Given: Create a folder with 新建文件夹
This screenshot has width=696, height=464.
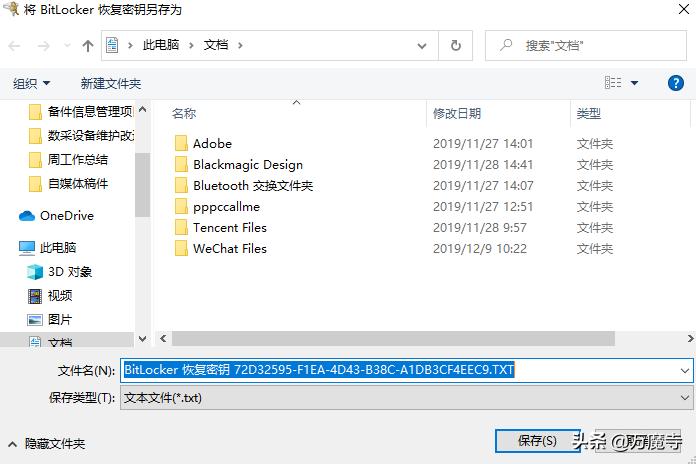Looking at the screenshot, I should tap(111, 83).
